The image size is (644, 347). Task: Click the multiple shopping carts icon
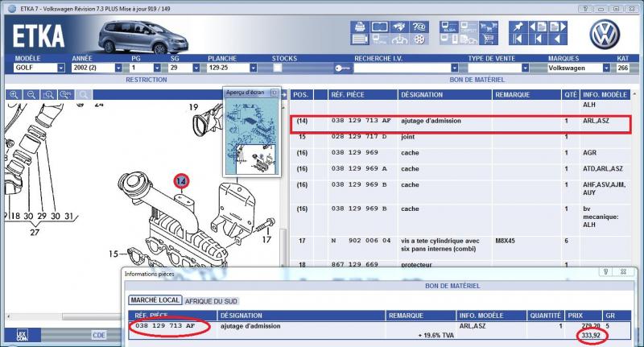(x=489, y=27)
